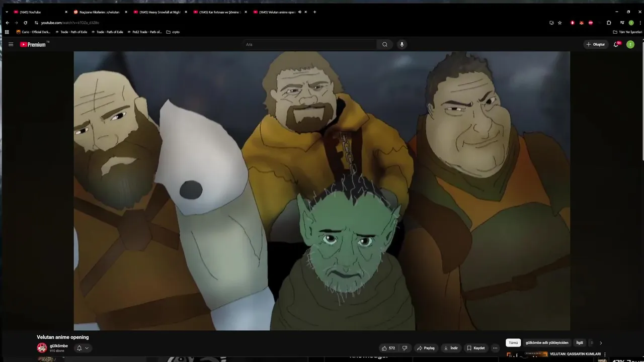This screenshot has width=644, height=362.
Task: Click the Paylaş share button
Action: tap(426, 348)
